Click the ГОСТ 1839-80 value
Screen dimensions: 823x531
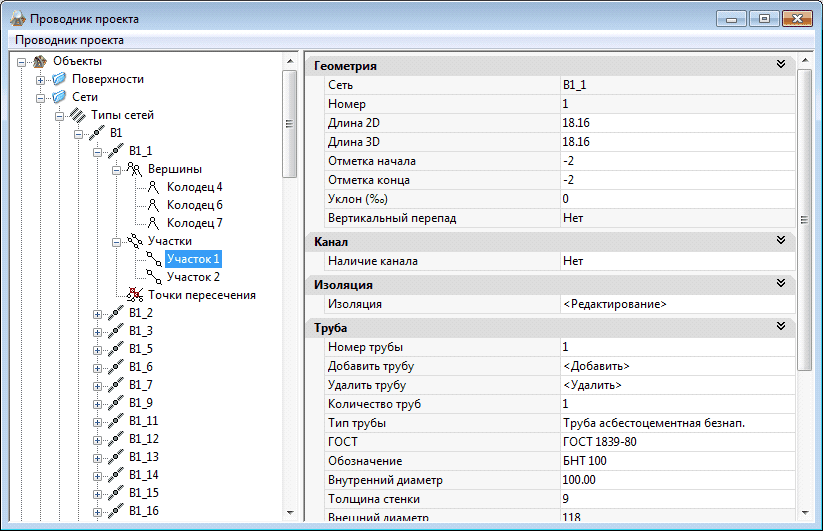599,442
